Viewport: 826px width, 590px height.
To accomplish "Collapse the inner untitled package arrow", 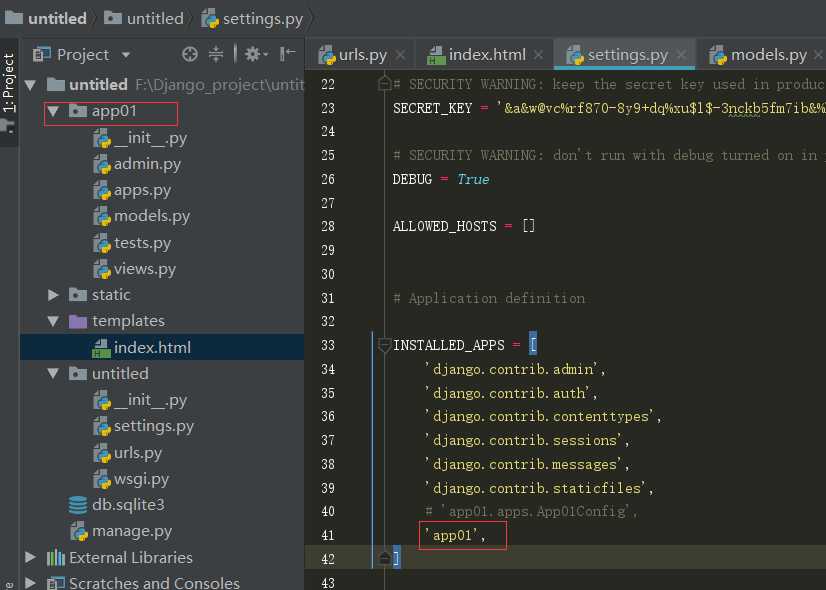I will click(x=53, y=373).
